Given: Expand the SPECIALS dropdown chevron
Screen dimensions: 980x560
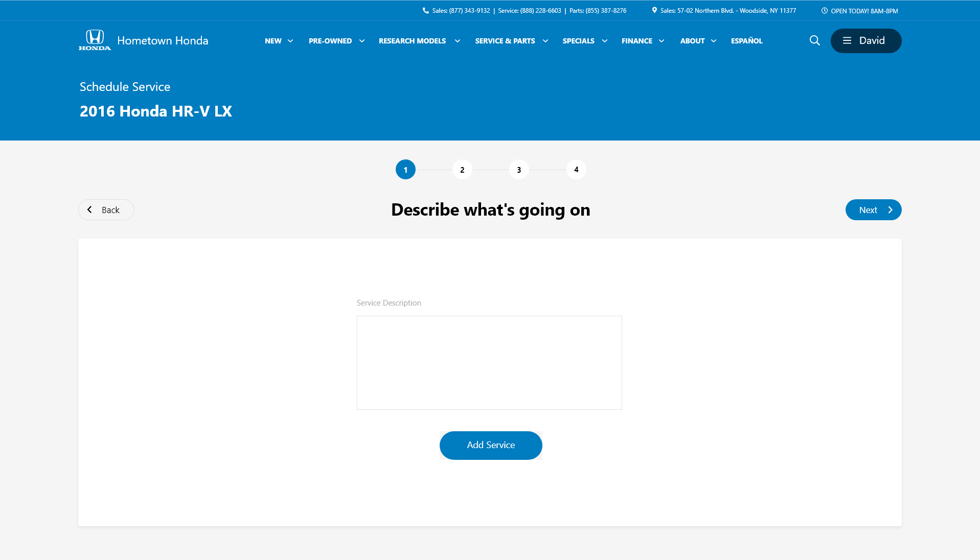Looking at the screenshot, I should [605, 41].
